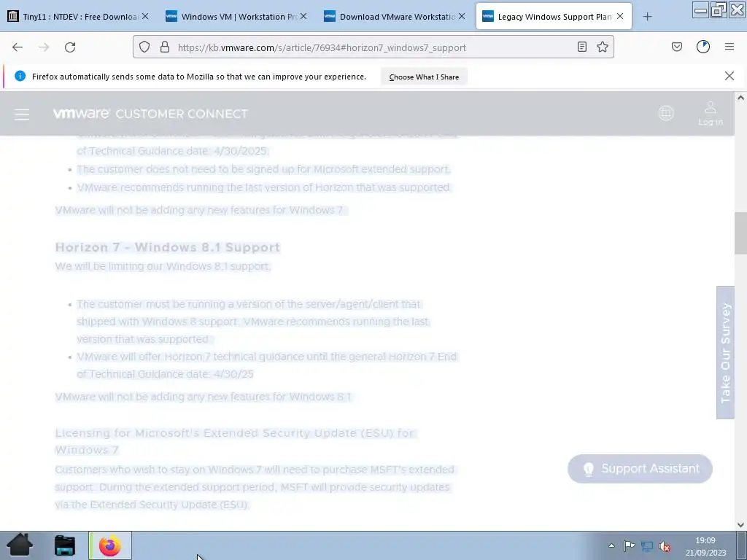Screen dimensions: 747x560
Task: Bookmark this page with the star
Action: (x=603, y=47)
